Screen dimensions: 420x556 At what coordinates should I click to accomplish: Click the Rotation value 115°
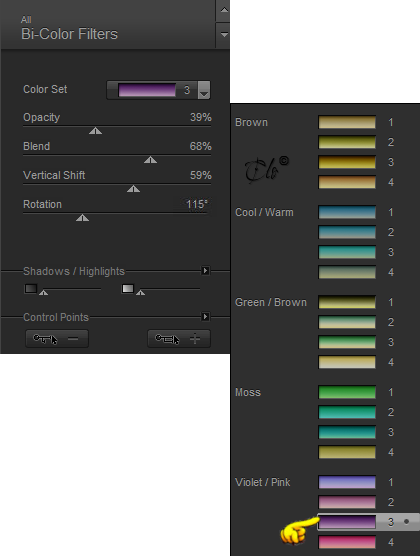pyautogui.click(x=197, y=204)
